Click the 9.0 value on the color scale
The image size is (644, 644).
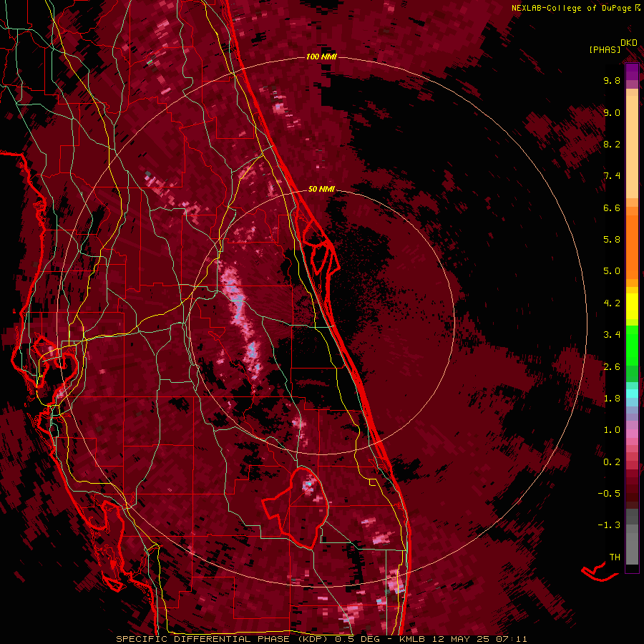pos(612,112)
